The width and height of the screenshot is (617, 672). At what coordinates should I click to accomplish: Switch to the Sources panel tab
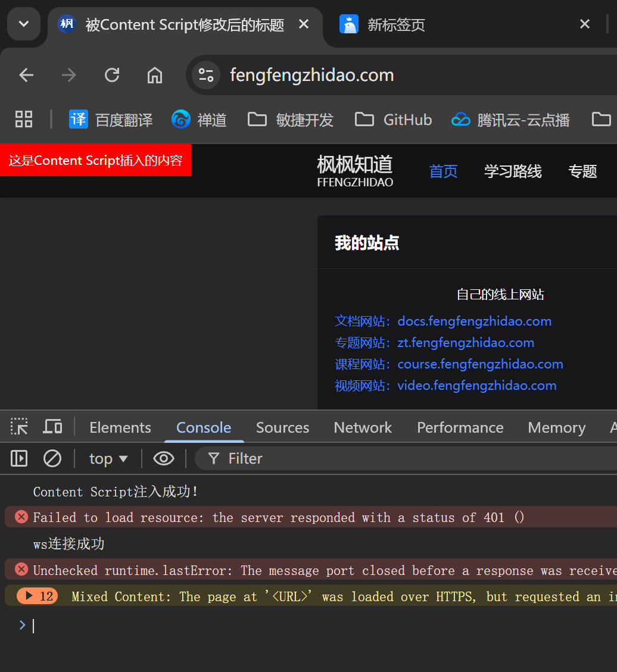pos(282,427)
